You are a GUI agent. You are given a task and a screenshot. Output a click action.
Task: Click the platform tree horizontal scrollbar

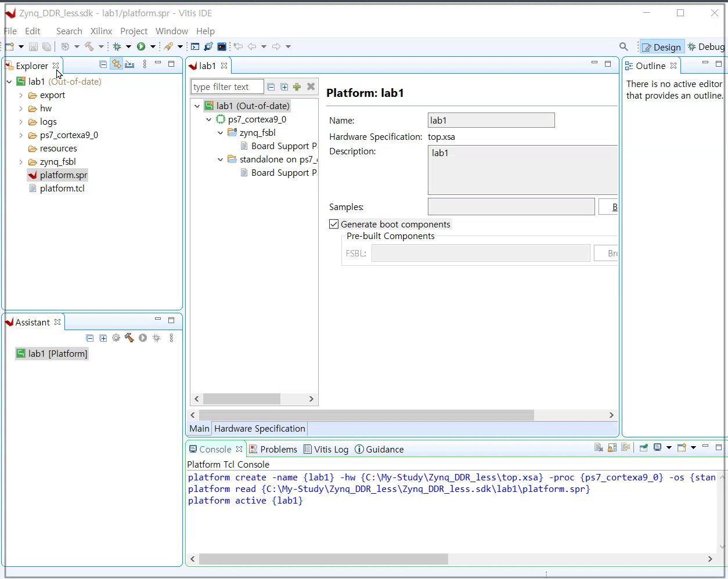click(x=242, y=399)
